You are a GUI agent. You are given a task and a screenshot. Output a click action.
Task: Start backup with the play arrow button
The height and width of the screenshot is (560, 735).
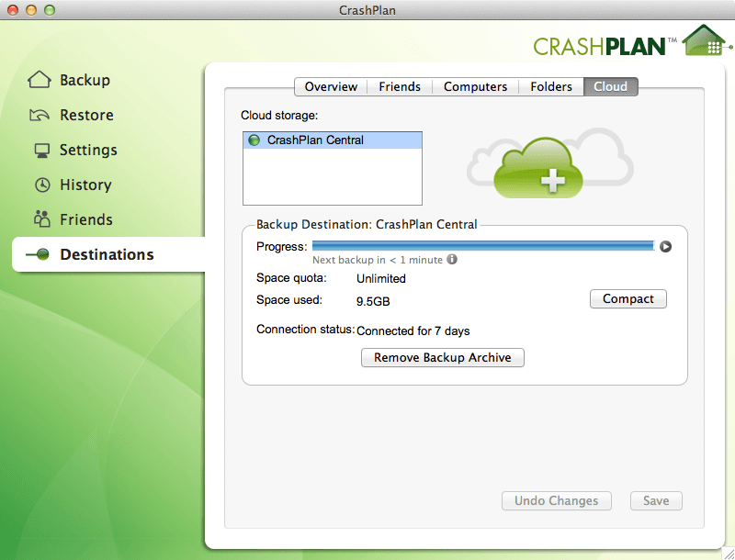pyautogui.click(x=665, y=246)
